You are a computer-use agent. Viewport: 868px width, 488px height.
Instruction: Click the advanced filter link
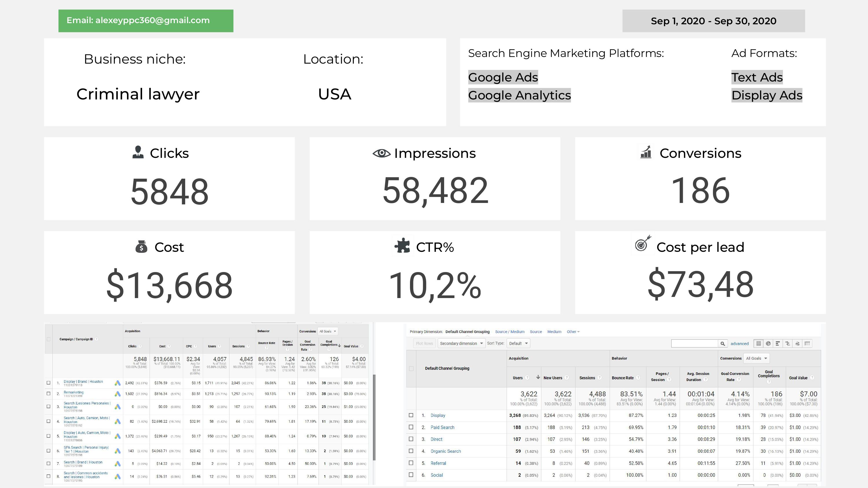point(739,344)
